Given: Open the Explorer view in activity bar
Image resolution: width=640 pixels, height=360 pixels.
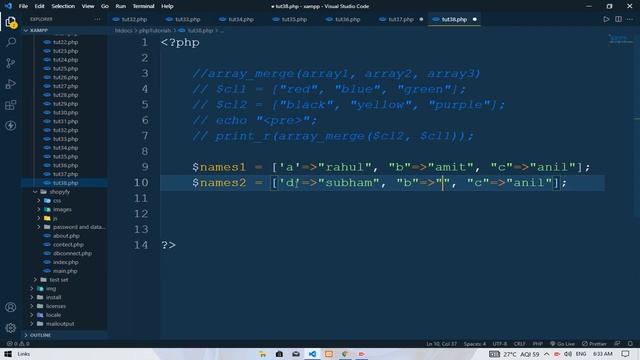Looking at the screenshot, I should [x=11, y=22].
